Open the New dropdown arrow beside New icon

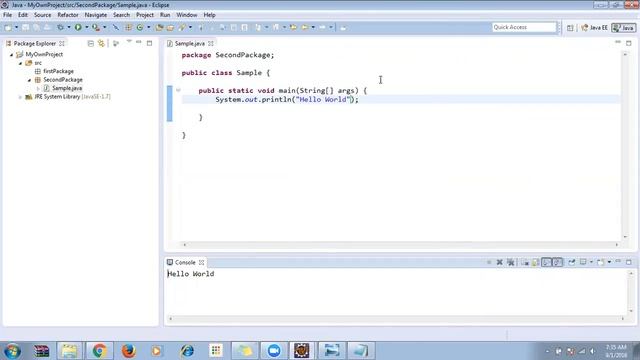coord(16,27)
